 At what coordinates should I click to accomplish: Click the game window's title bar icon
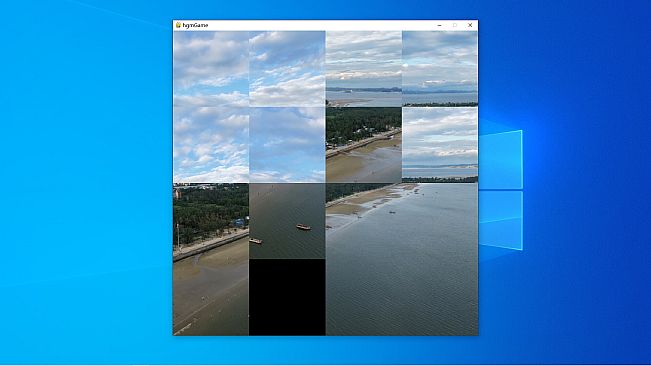click(x=178, y=25)
